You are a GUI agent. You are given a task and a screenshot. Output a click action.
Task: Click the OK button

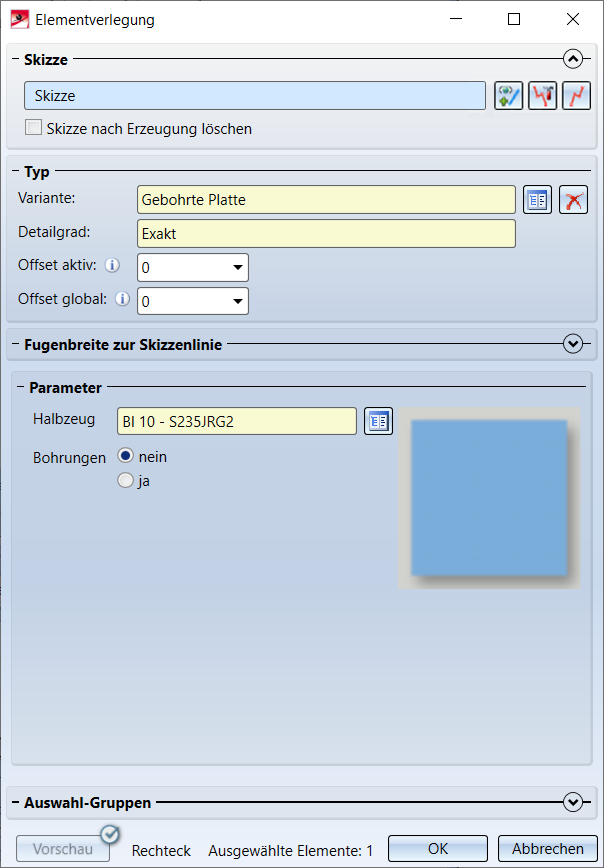point(438,849)
